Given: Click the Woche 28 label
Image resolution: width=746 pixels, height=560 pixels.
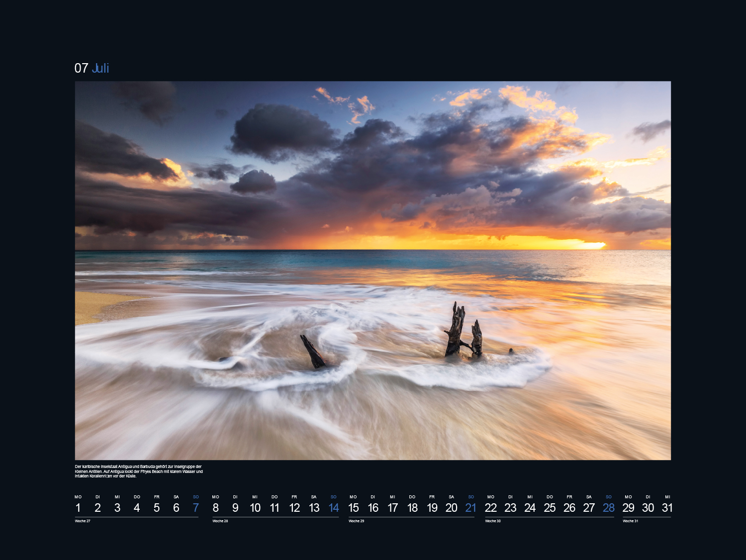Looking at the screenshot, I should click(x=220, y=521).
